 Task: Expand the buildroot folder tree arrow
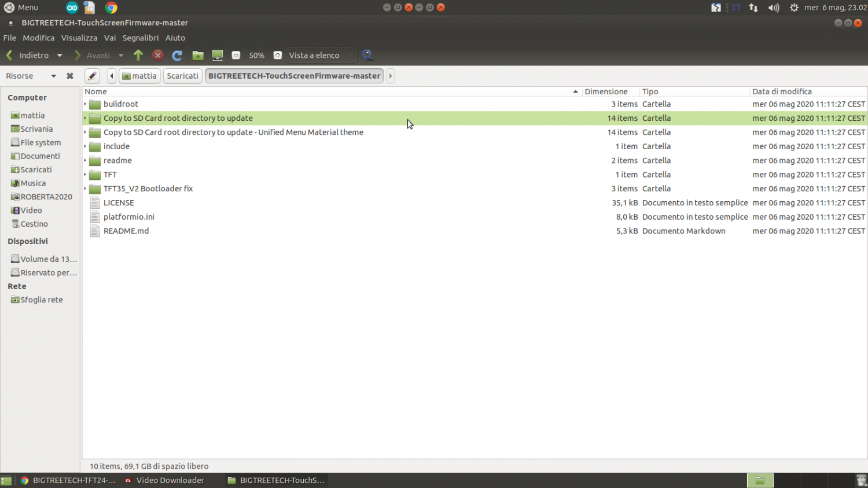(85, 104)
